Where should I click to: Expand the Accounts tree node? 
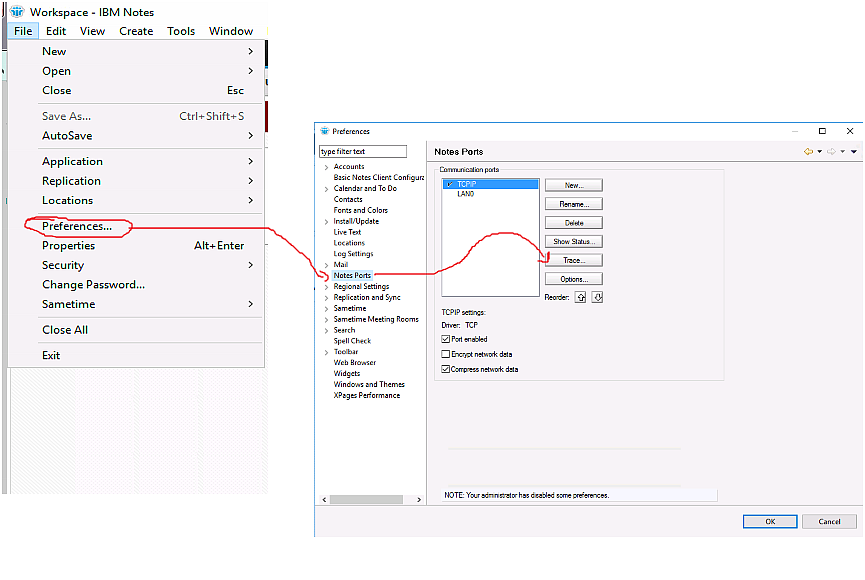coord(327,167)
